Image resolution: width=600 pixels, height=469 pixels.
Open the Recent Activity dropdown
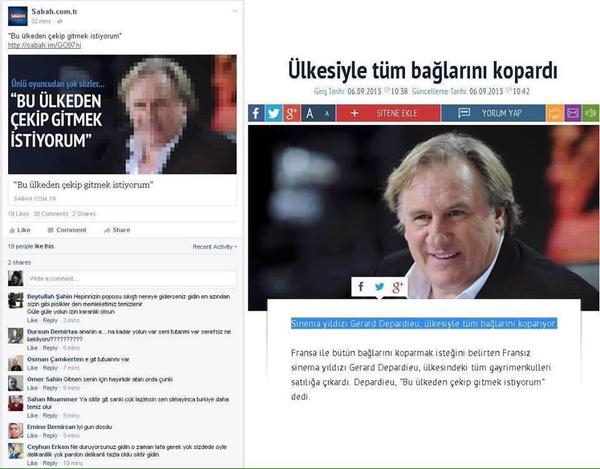coord(215,247)
